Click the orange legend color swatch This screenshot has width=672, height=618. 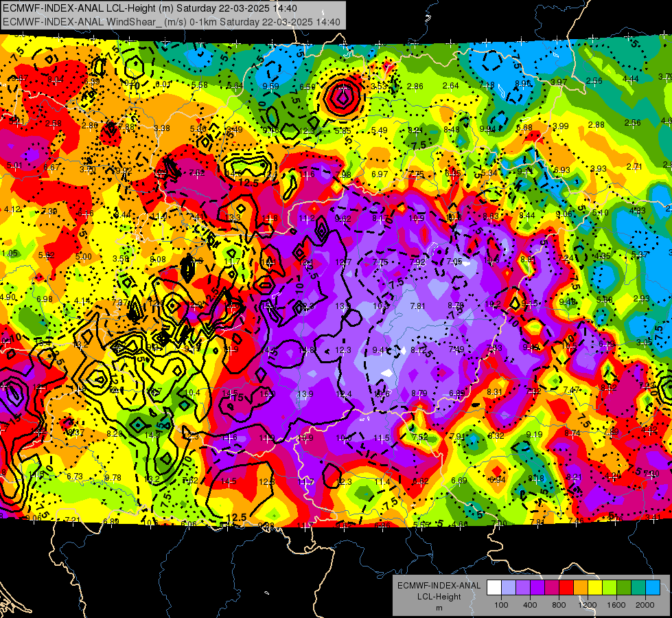pyautogui.click(x=581, y=588)
